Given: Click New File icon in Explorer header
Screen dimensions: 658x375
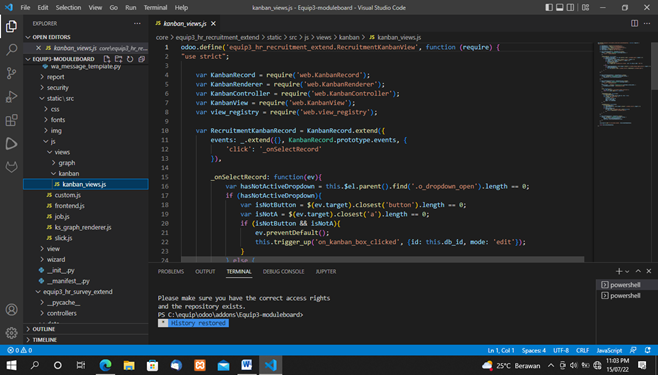Looking at the screenshot, I should (x=107, y=59).
